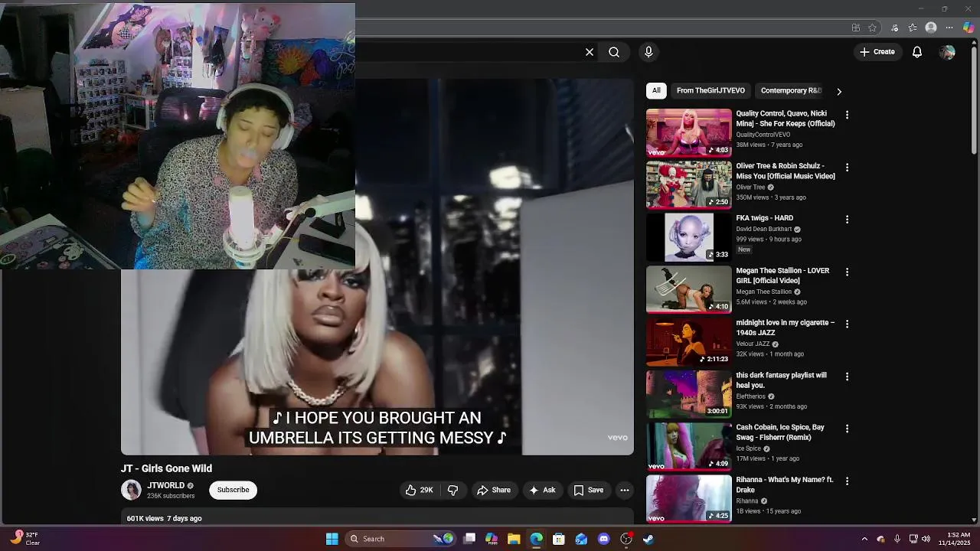The height and width of the screenshot is (551, 980).
Task: Click Velour JAZZ channel name
Action: click(x=753, y=344)
